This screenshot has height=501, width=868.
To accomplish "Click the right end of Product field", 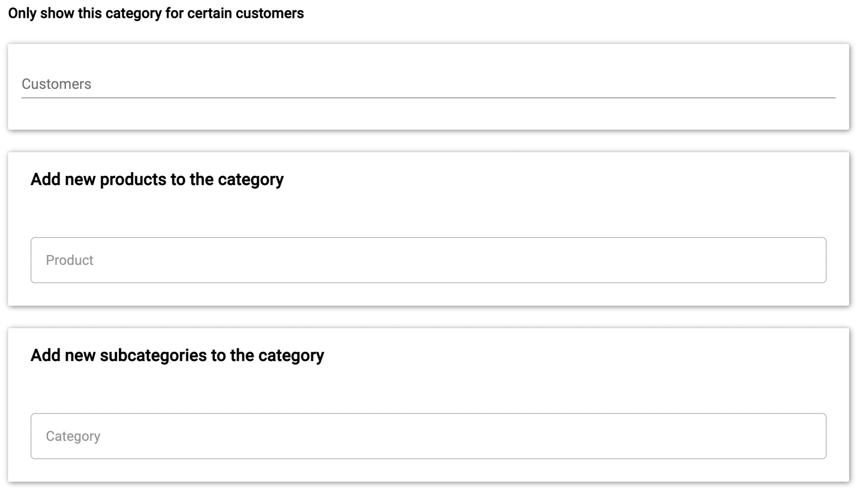I will pyautogui.click(x=809, y=260).
